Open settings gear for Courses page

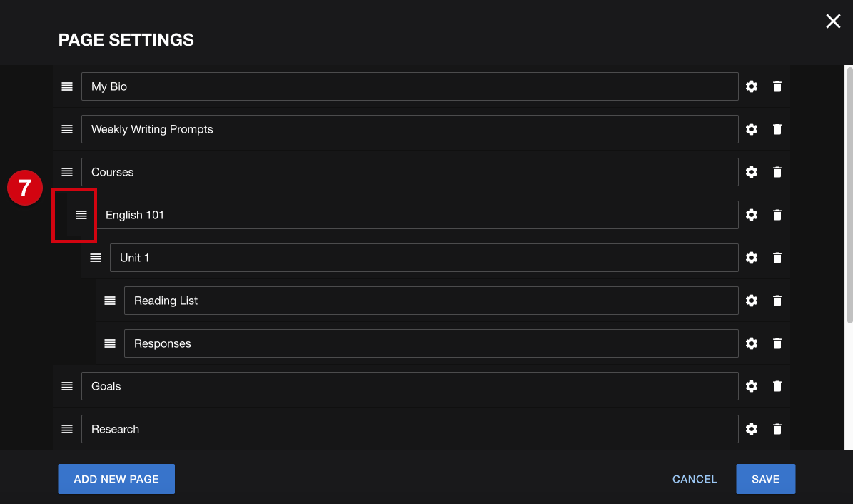click(751, 172)
